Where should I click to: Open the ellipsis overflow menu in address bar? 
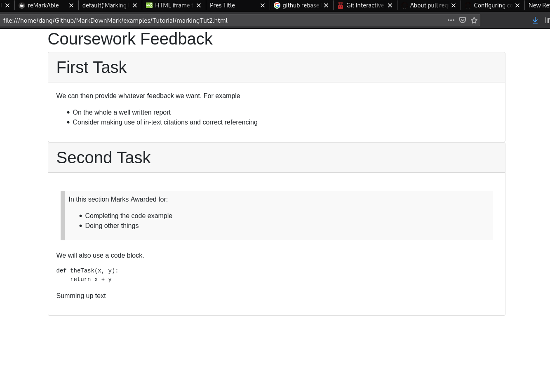(x=451, y=20)
